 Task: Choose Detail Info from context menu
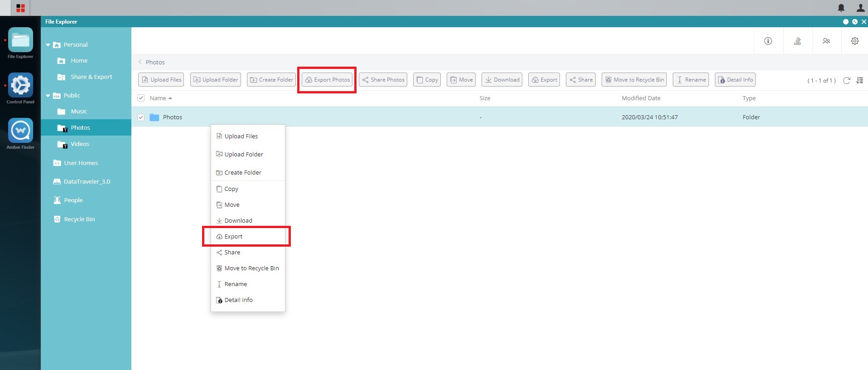248,300
